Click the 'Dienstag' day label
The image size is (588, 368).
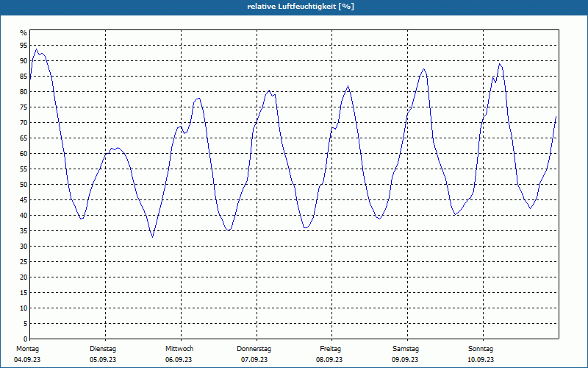(103, 349)
